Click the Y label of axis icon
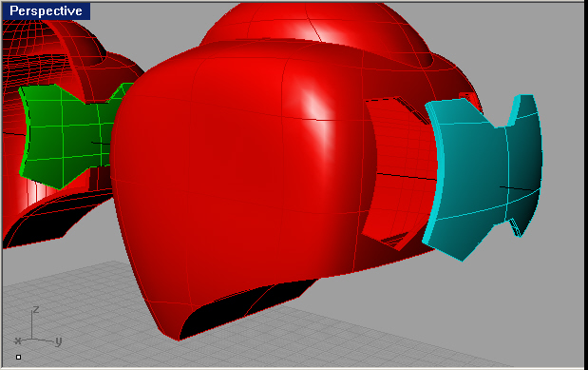The image size is (588, 370). pyautogui.click(x=58, y=341)
